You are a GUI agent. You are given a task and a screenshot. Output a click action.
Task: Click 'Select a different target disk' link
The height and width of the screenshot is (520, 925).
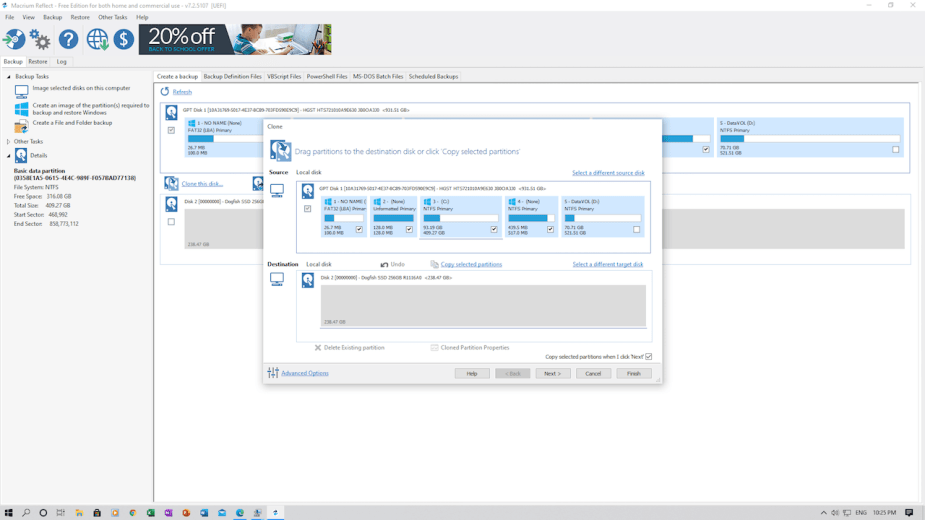point(607,265)
